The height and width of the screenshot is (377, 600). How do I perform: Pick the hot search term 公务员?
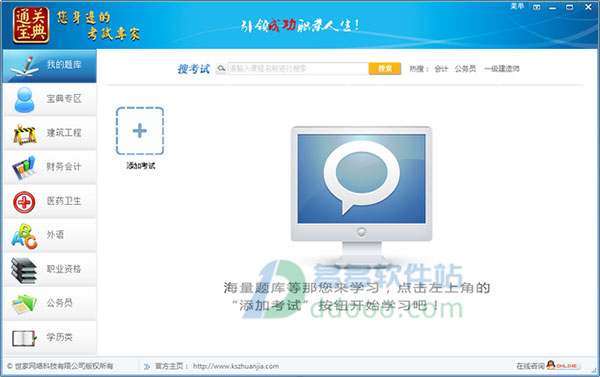[465, 69]
